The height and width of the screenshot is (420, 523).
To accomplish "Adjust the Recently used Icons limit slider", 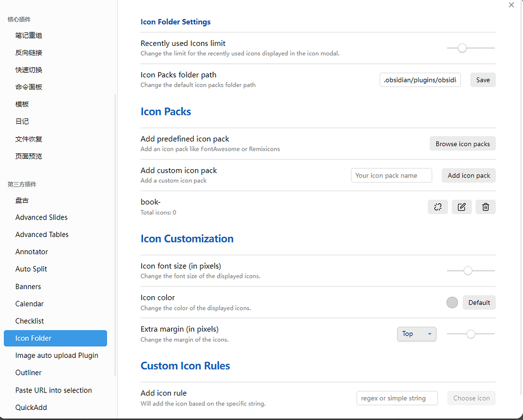I will click(462, 48).
